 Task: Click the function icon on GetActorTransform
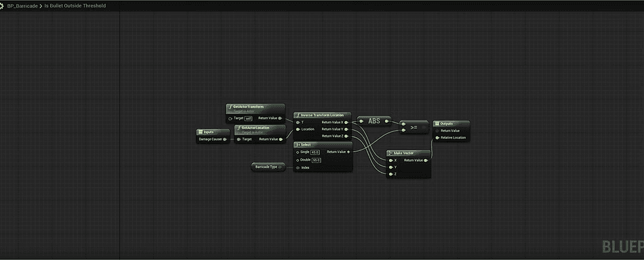point(230,106)
